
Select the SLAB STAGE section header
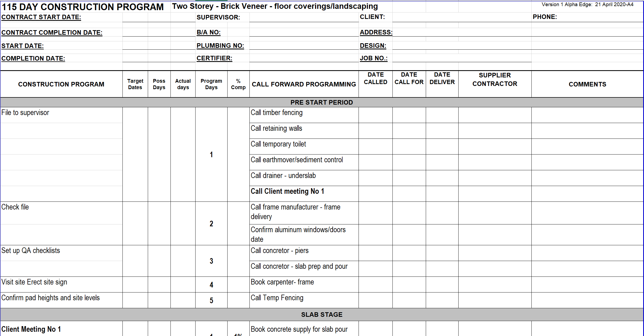(x=321, y=315)
